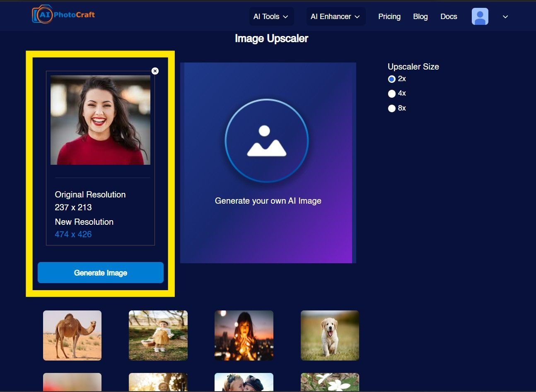
Task: Choose the puppy sample image
Action: tap(330, 335)
